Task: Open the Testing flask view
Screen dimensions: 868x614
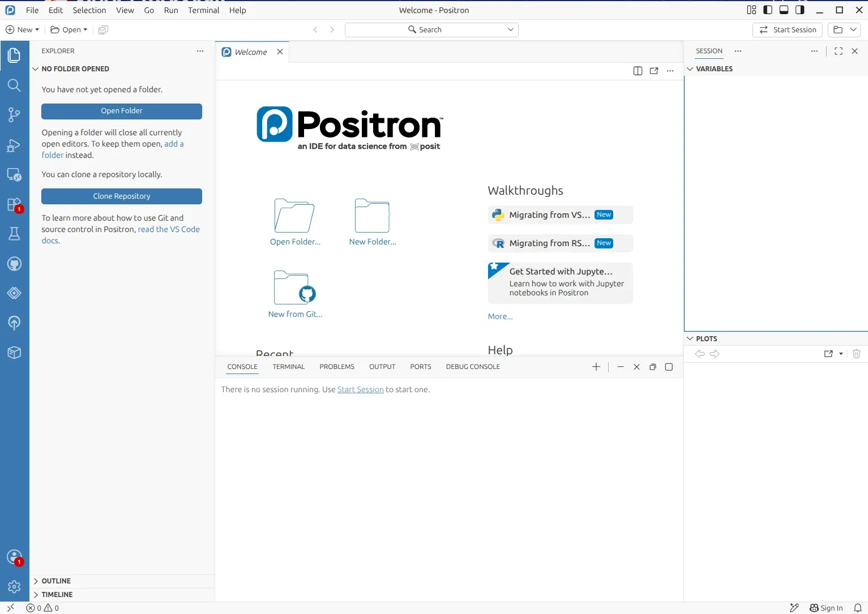Action: 14,234
